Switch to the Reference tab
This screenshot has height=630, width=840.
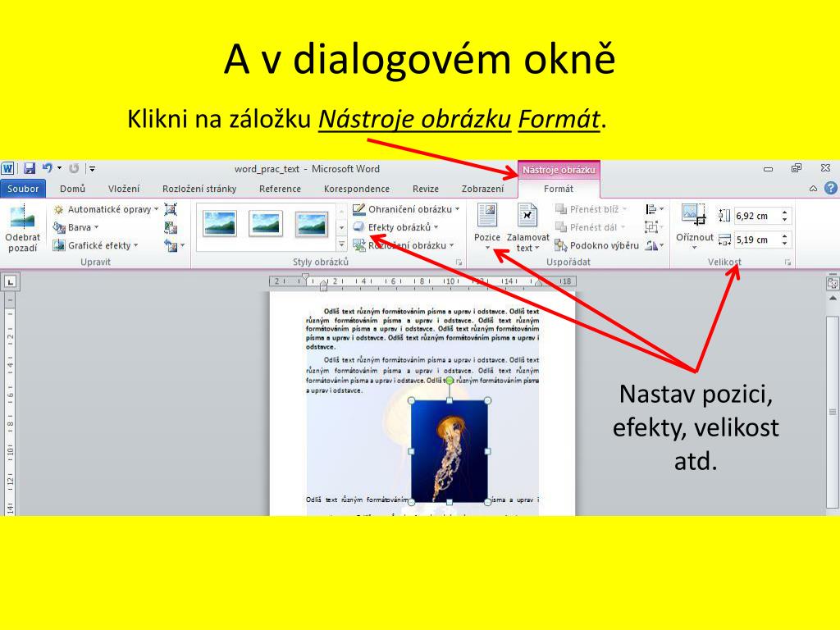click(x=281, y=189)
